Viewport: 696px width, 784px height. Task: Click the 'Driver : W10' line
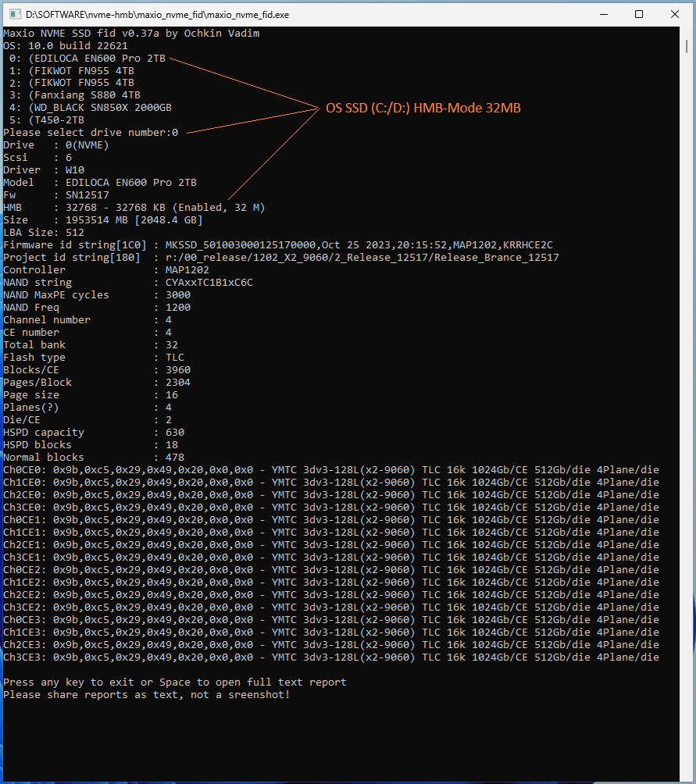click(x=44, y=170)
